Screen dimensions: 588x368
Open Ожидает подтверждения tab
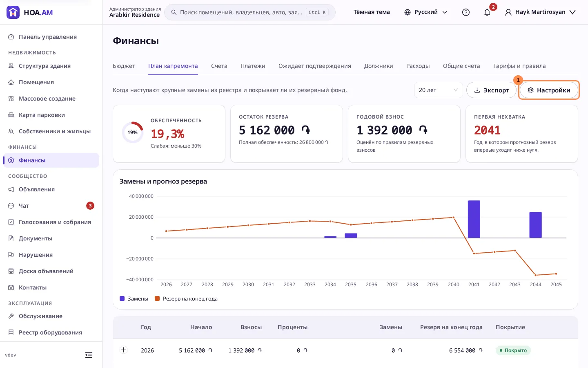pyautogui.click(x=315, y=66)
